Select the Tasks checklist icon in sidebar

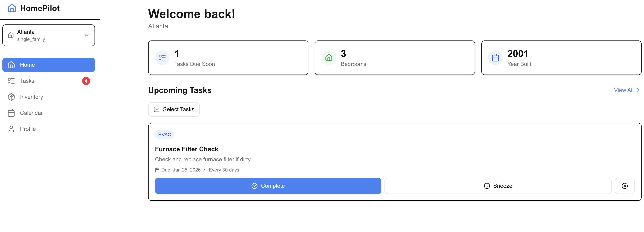11,81
